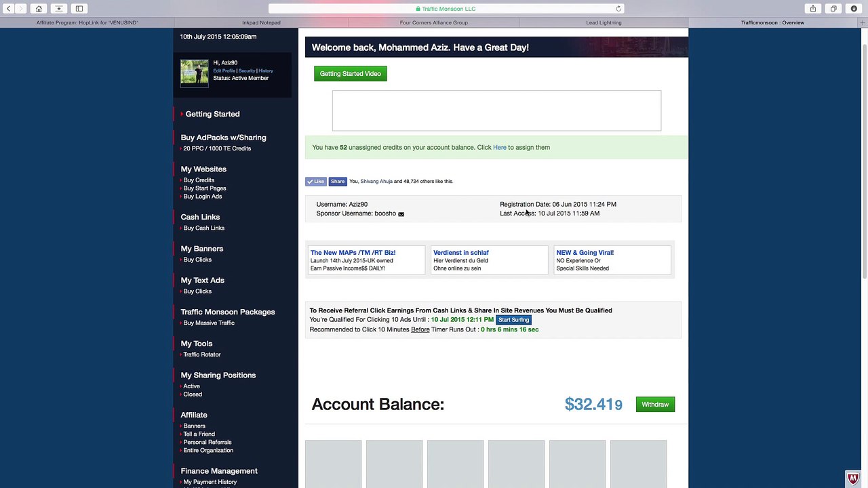Image resolution: width=868 pixels, height=488 pixels.
Task: Click the underlined Before link
Action: (420, 329)
